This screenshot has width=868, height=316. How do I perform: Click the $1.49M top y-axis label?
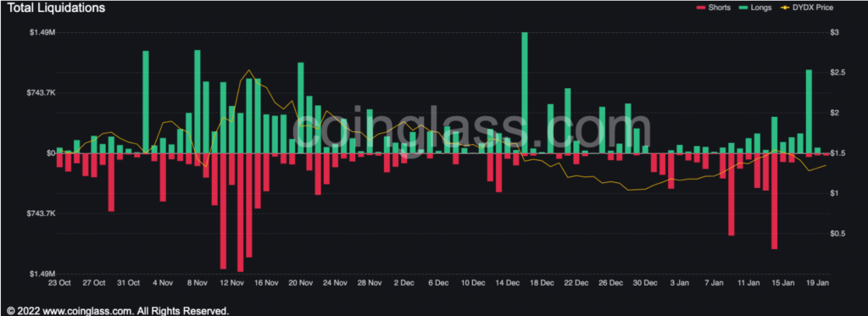pos(42,33)
